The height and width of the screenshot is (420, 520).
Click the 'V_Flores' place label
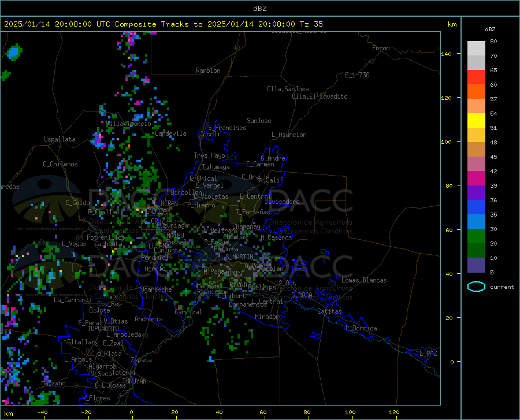coord(96,398)
